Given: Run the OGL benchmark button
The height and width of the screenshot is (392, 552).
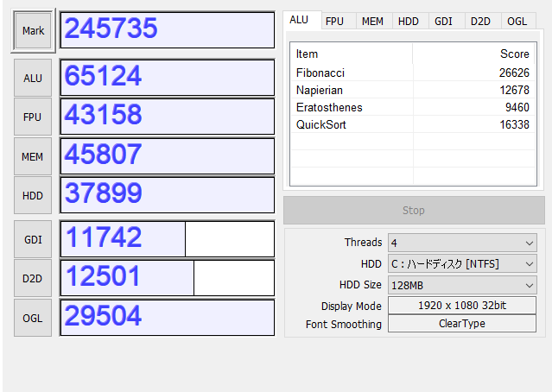Looking at the screenshot, I should point(33,318).
